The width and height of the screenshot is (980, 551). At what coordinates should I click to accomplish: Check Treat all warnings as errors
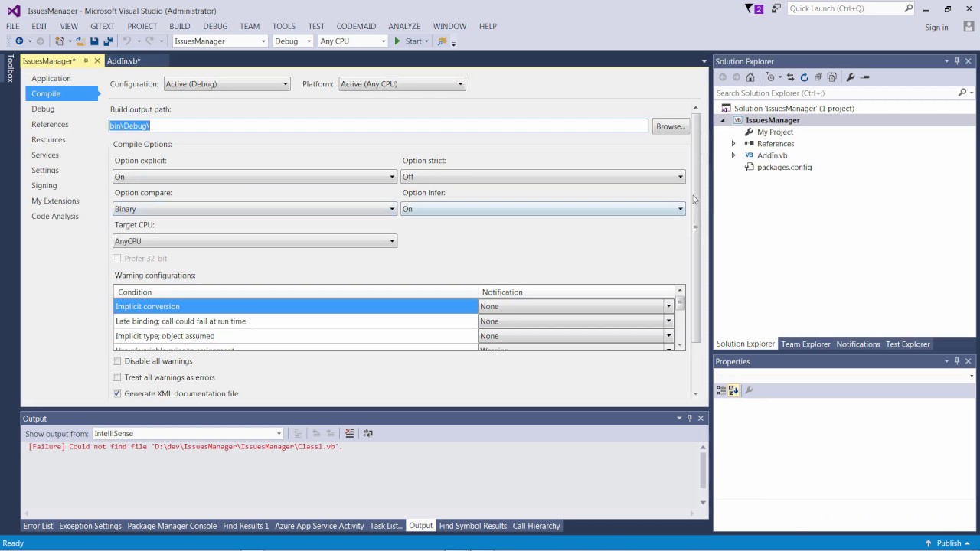tap(117, 377)
